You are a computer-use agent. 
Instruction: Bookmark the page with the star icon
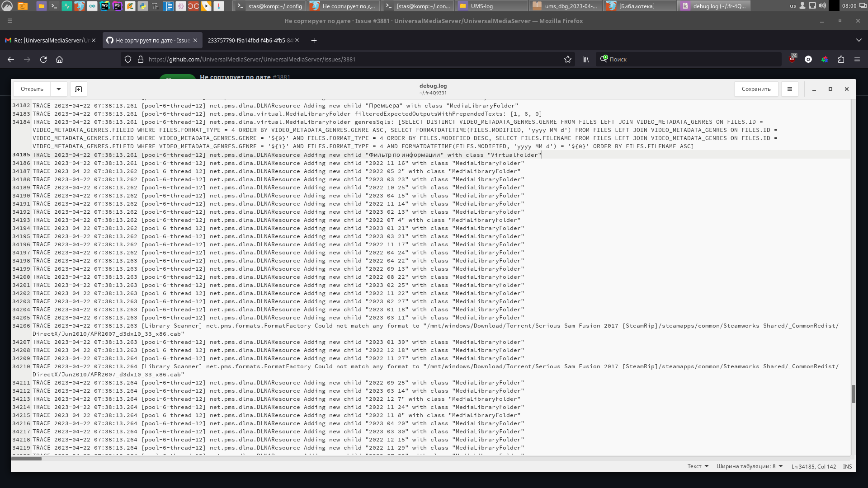(x=568, y=59)
